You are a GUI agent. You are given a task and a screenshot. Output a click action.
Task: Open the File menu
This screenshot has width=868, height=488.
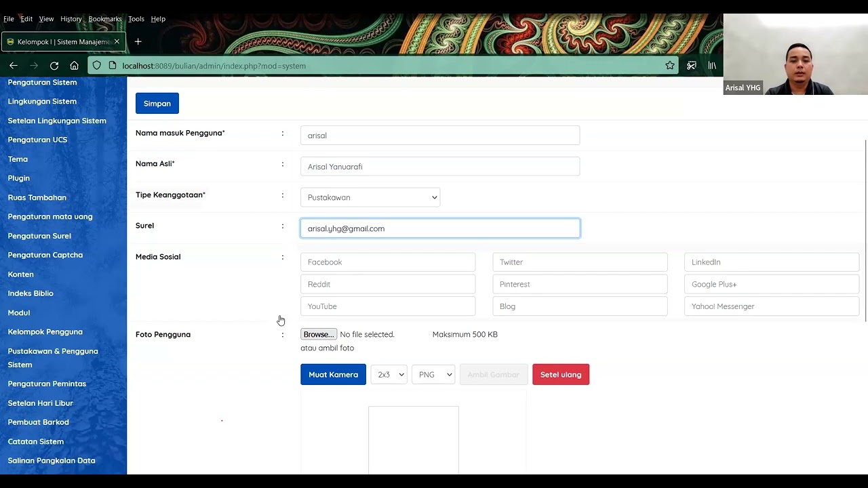(x=9, y=19)
